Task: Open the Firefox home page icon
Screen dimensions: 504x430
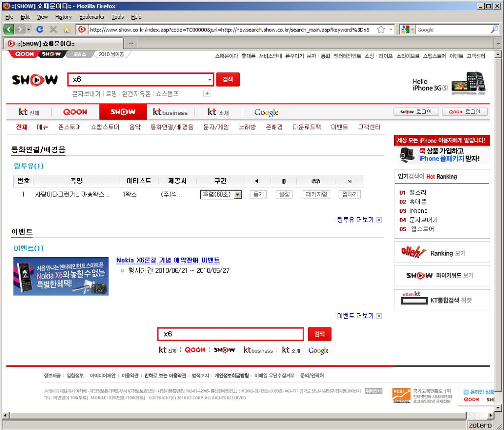Action: pyautogui.click(x=66, y=30)
